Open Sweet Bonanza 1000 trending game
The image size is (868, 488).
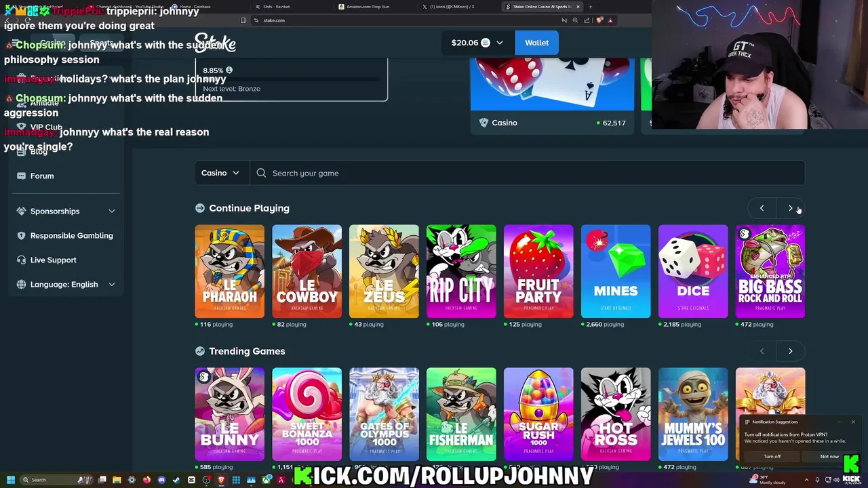[x=307, y=414]
